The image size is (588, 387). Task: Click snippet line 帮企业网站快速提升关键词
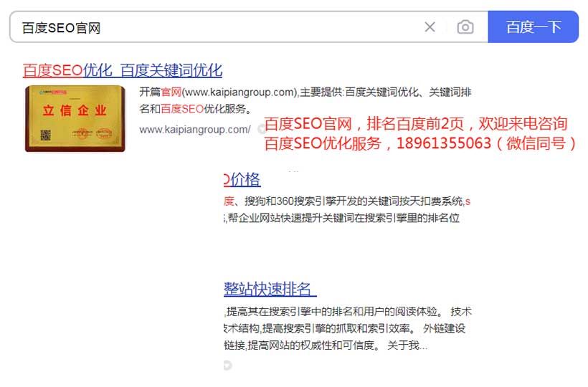343,218
